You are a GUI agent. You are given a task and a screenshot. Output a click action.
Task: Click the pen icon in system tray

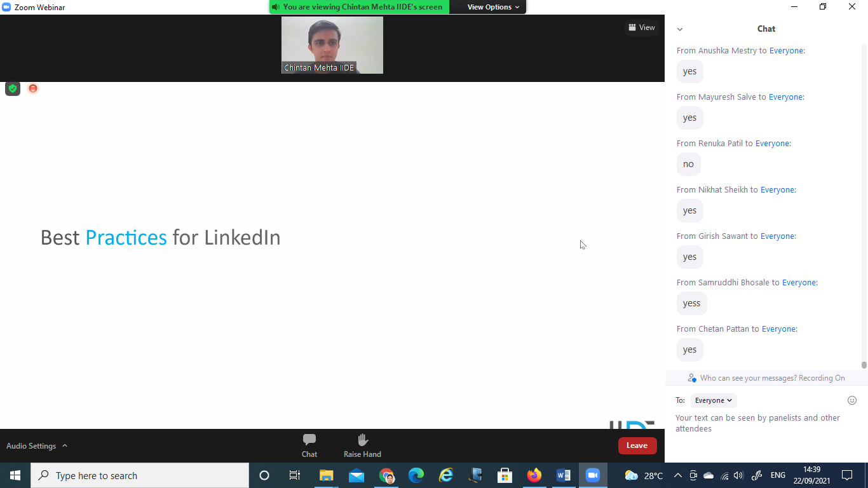click(x=756, y=475)
